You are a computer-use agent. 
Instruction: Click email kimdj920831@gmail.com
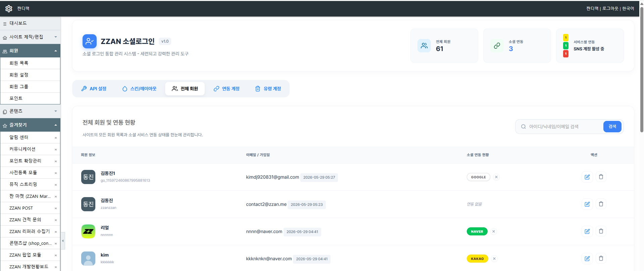coord(273,177)
